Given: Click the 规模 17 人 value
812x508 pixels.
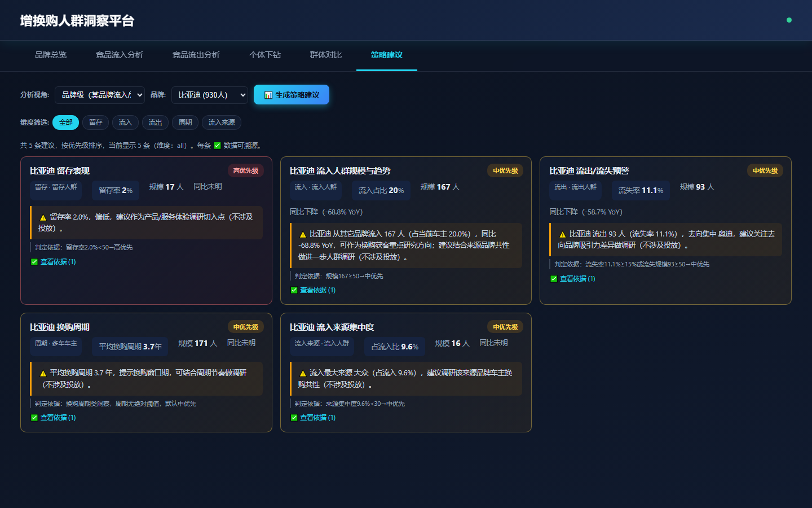Looking at the screenshot, I should pyautogui.click(x=166, y=187).
